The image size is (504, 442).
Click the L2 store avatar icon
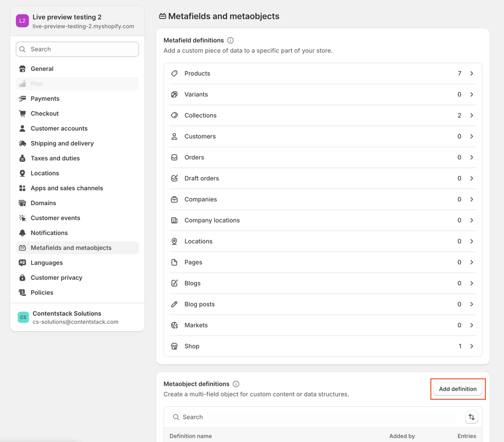click(x=22, y=21)
